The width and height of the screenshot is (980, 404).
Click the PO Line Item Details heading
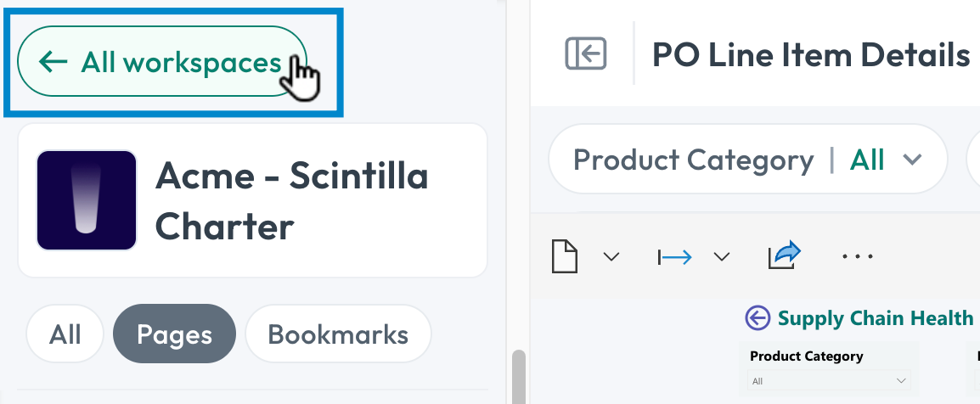tap(811, 54)
